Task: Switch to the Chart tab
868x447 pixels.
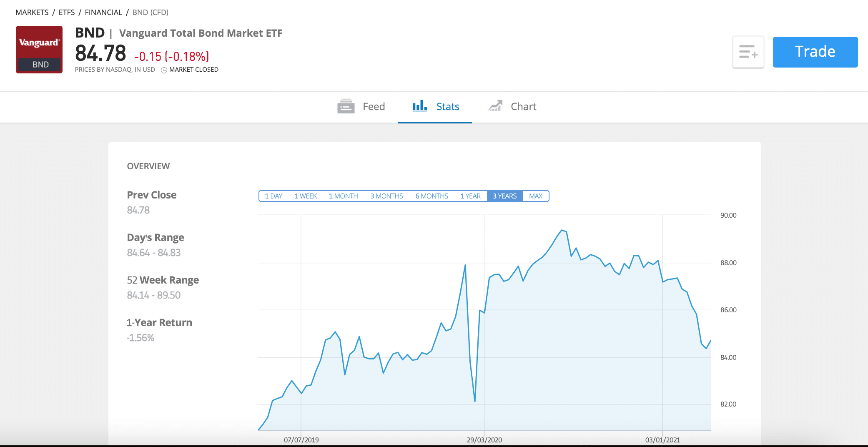Action: [x=512, y=107]
